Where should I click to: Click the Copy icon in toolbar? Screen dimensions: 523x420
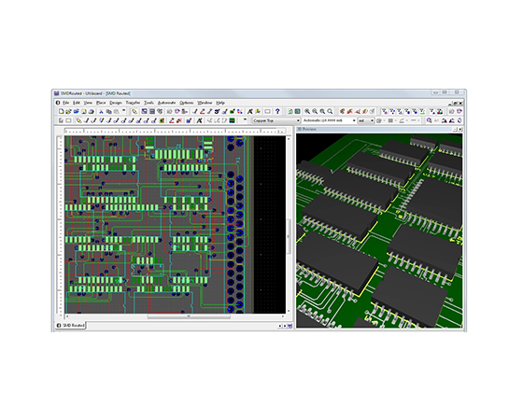coord(108,112)
